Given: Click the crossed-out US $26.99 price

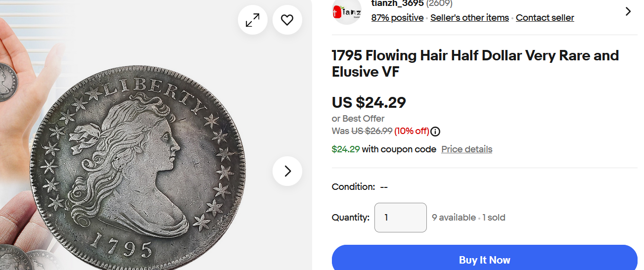Looking at the screenshot, I should 371,131.
